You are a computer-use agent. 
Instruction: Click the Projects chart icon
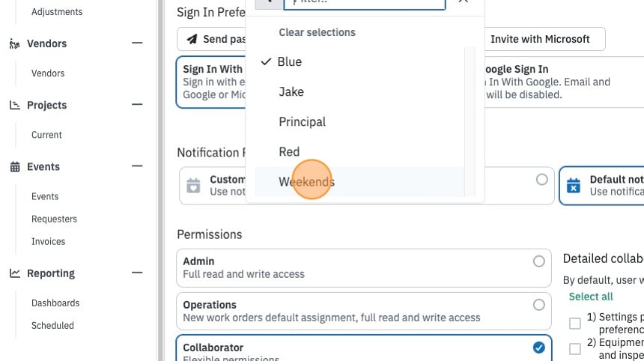pos(15,105)
